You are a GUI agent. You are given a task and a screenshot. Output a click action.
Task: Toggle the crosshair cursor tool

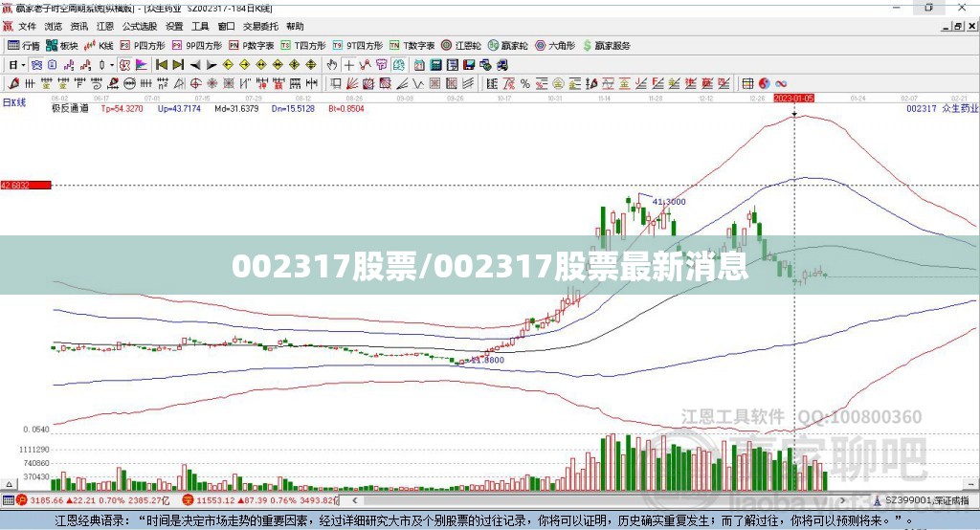tap(348, 65)
